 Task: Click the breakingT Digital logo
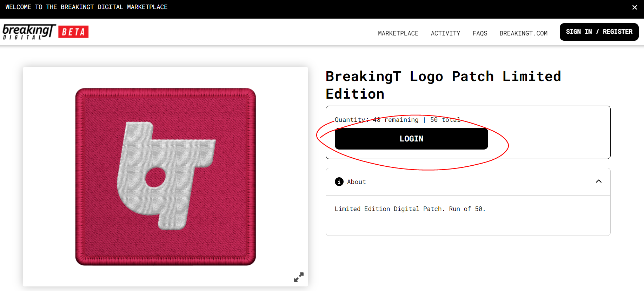tap(29, 32)
